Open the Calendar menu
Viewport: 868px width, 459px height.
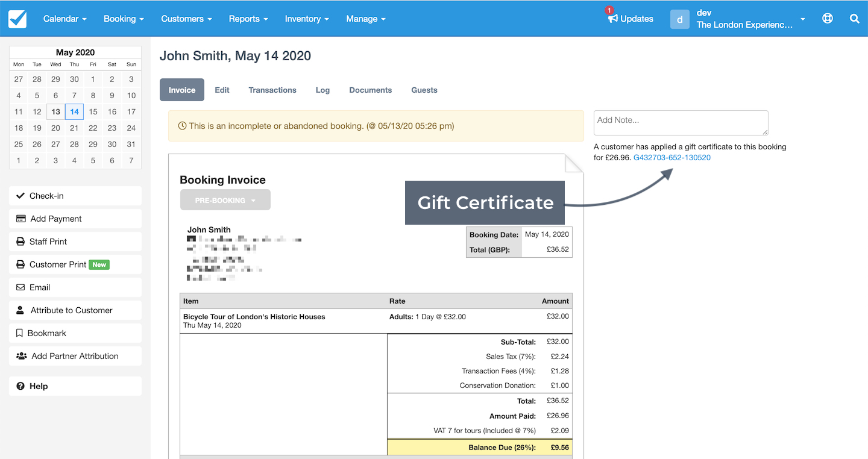[x=65, y=19]
